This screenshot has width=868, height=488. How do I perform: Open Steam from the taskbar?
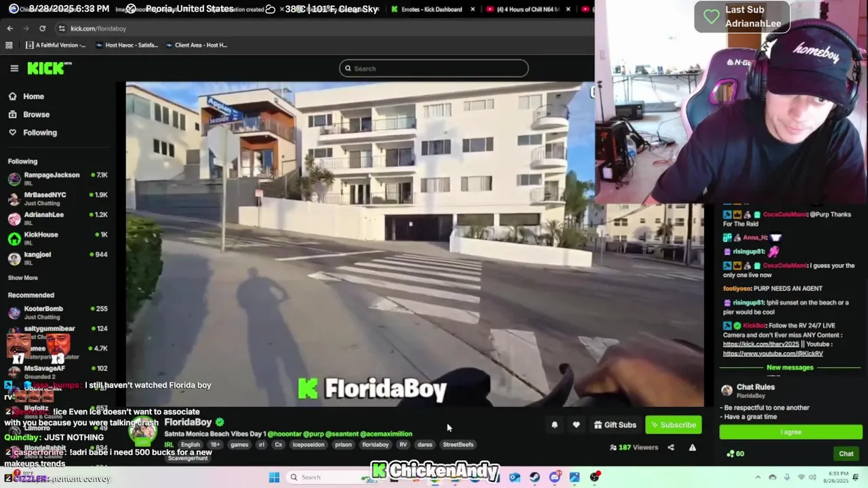click(534, 477)
